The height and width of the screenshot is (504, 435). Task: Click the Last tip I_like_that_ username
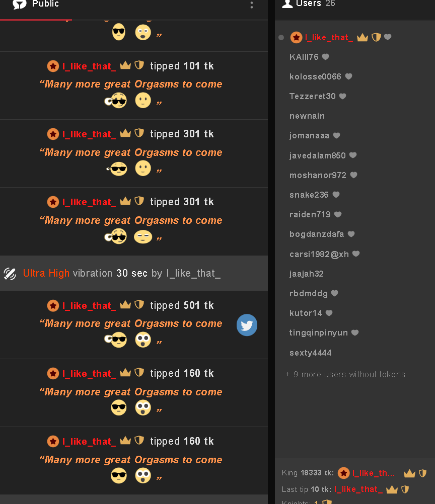point(358,489)
